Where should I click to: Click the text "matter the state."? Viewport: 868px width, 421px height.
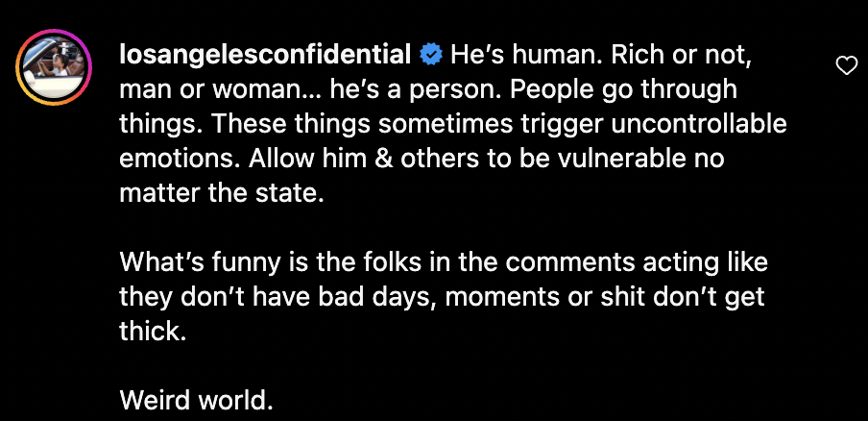tap(222, 193)
